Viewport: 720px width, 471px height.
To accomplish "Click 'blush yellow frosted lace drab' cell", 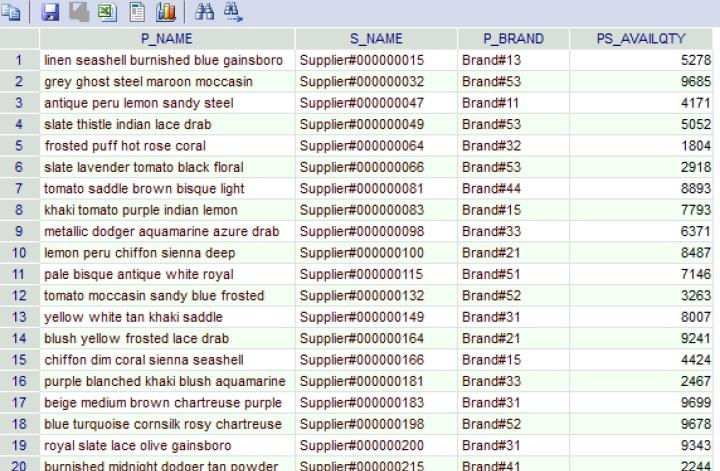I will [x=167, y=339].
